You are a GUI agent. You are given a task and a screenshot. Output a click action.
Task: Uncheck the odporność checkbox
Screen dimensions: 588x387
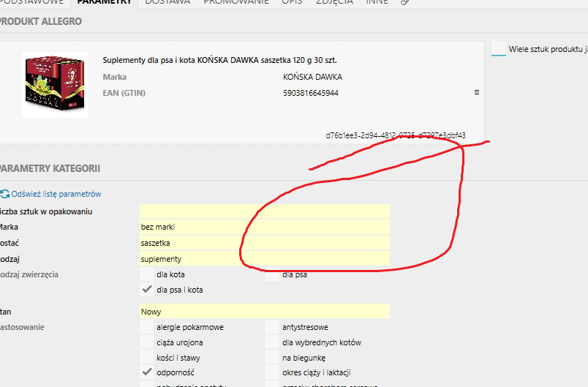point(146,372)
